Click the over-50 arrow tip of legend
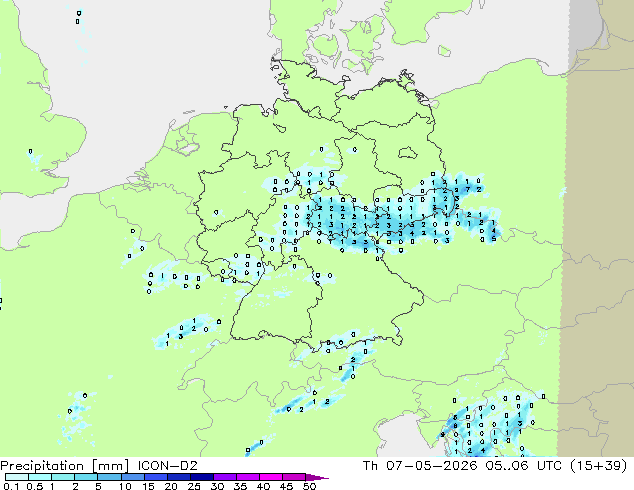The image size is (634, 490). point(317,478)
